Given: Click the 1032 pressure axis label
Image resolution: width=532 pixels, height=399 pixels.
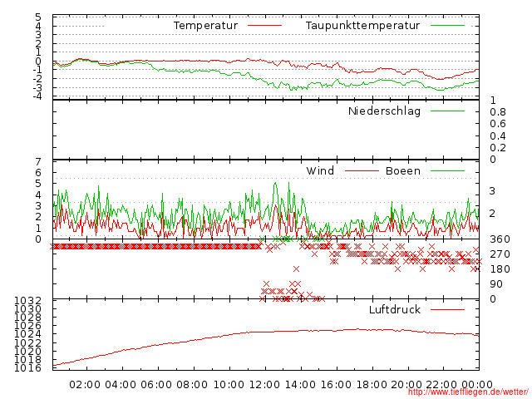Looking at the screenshot, I should 27,301.
